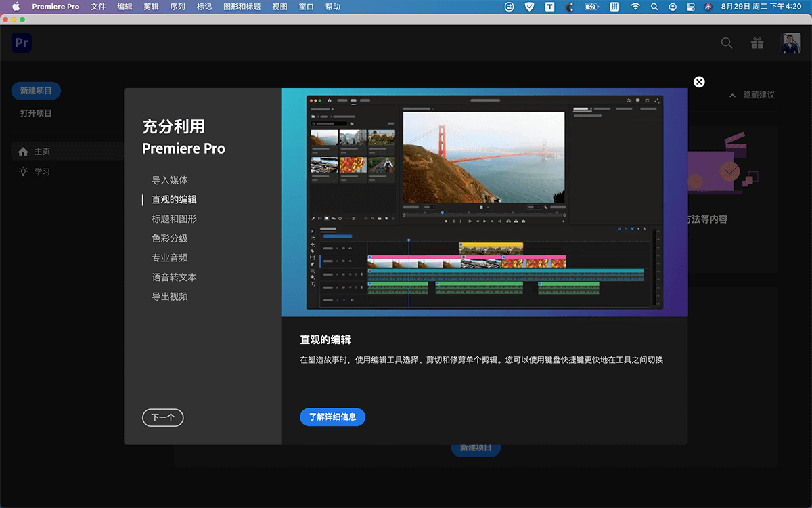This screenshot has height=508, width=812.
Task: Click the 新建项目 sidebar button
Action: (35, 90)
